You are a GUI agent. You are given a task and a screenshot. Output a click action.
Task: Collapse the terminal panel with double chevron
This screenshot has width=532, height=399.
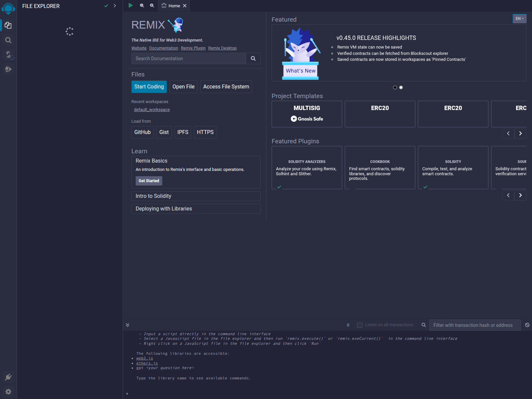click(127, 325)
